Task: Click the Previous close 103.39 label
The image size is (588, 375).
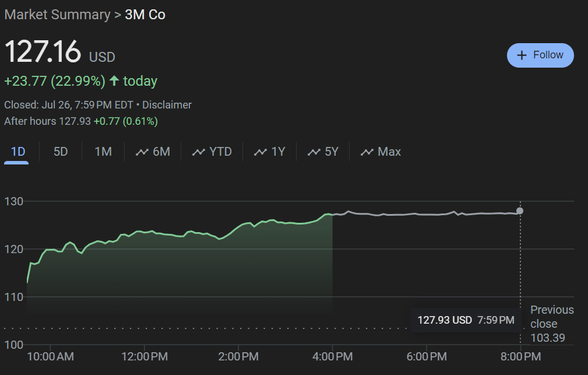Action: point(552,324)
